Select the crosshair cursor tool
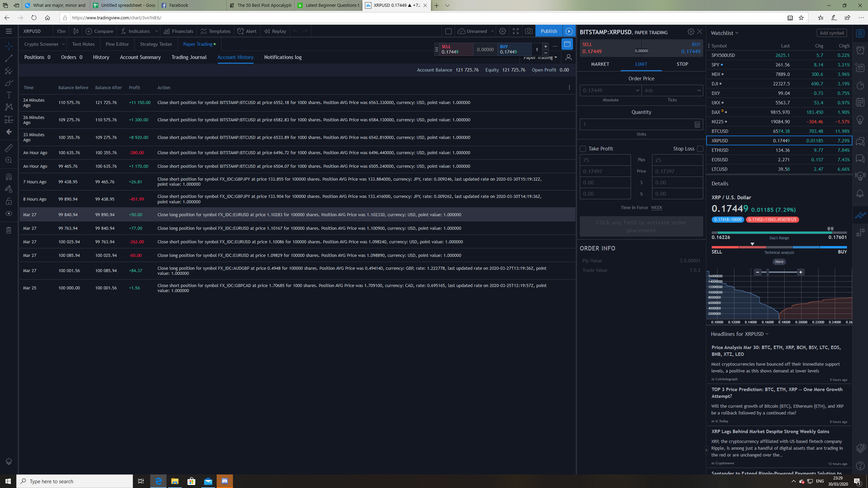The width and height of the screenshot is (868, 488). pos(9,45)
